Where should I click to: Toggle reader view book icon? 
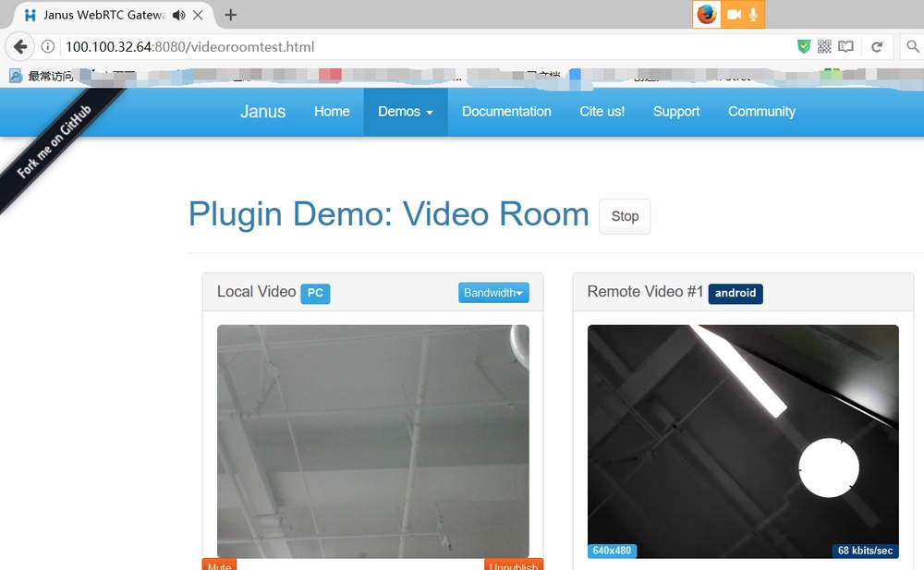pos(845,46)
